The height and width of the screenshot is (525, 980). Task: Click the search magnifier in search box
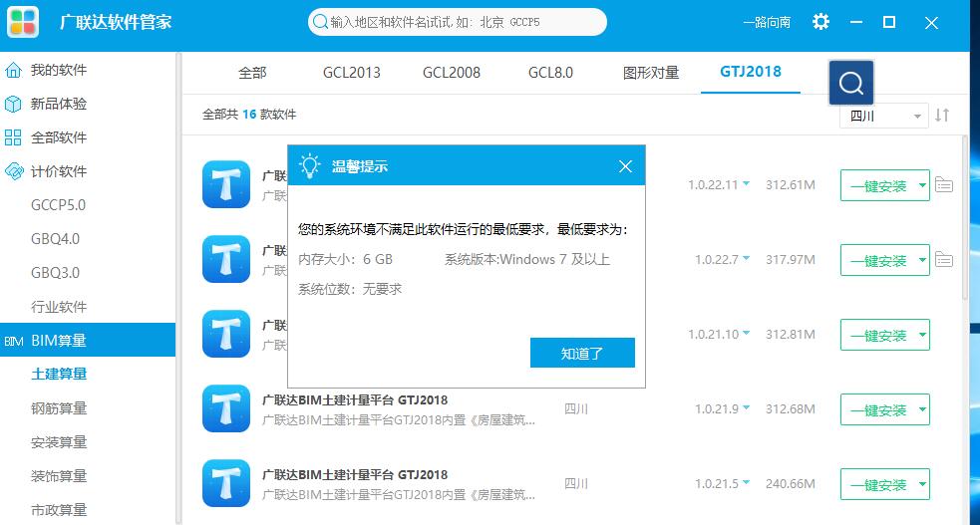320,22
